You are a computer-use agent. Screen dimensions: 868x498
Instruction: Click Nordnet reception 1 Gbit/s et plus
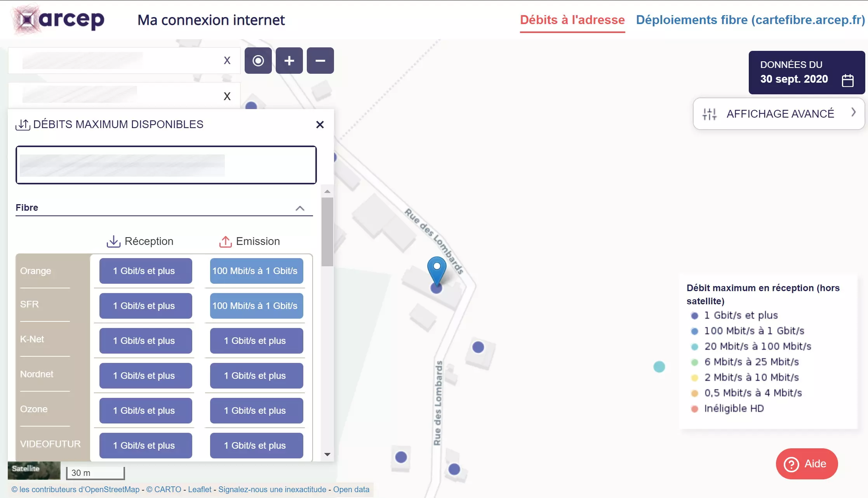146,376
